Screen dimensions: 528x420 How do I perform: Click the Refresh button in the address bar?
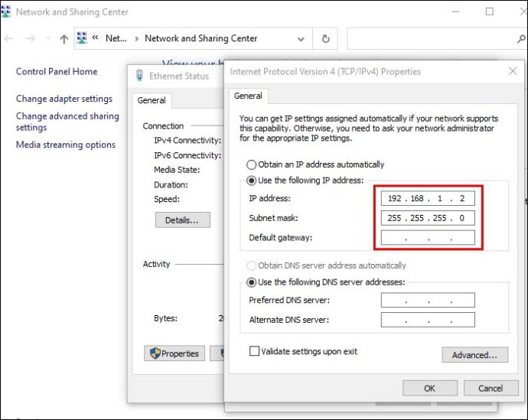tap(325, 39)
